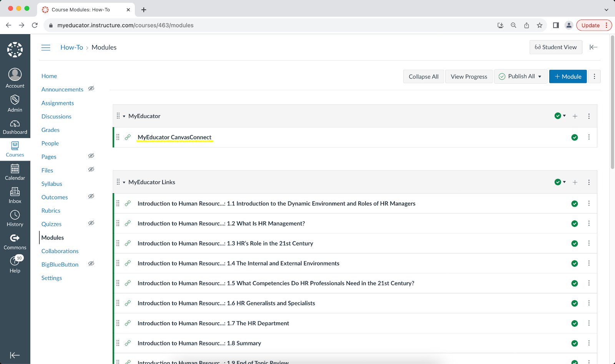Toggle publish status of 1.1 Introduction item

(x=575, y=204)
